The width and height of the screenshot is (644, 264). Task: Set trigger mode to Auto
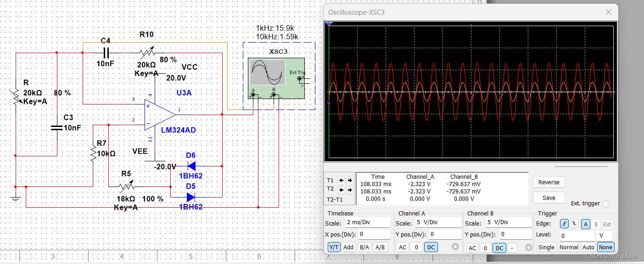point(588,247)
